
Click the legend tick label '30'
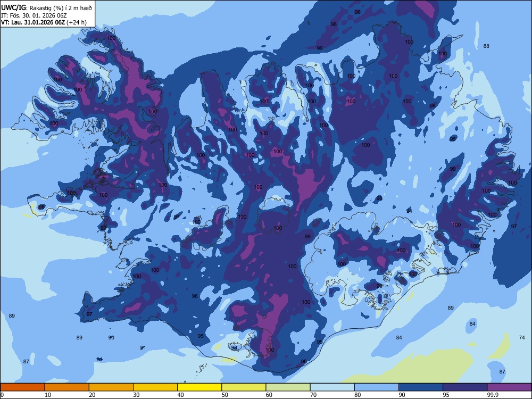click(x=136, y=395)
